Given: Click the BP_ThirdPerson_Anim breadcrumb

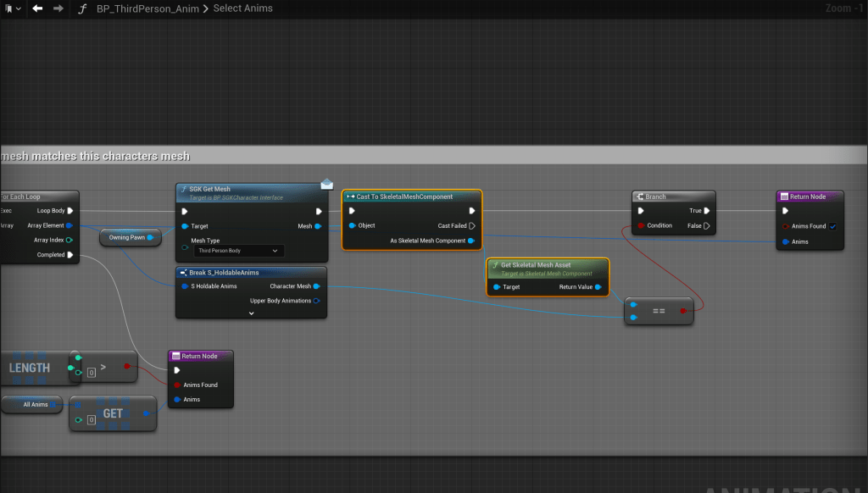Looking at the screenshot, I should pos(147,8).
